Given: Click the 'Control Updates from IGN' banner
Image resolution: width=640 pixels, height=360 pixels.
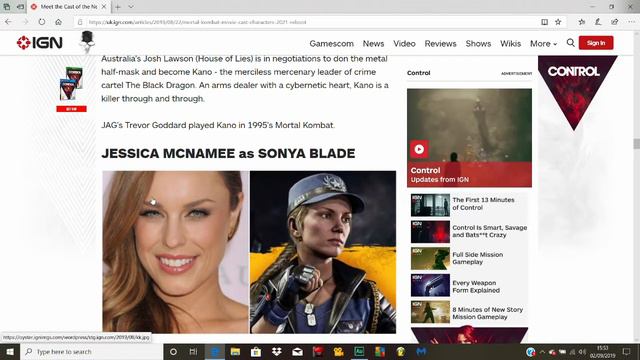Looking at the screenshot, I should tap(469, 174).
